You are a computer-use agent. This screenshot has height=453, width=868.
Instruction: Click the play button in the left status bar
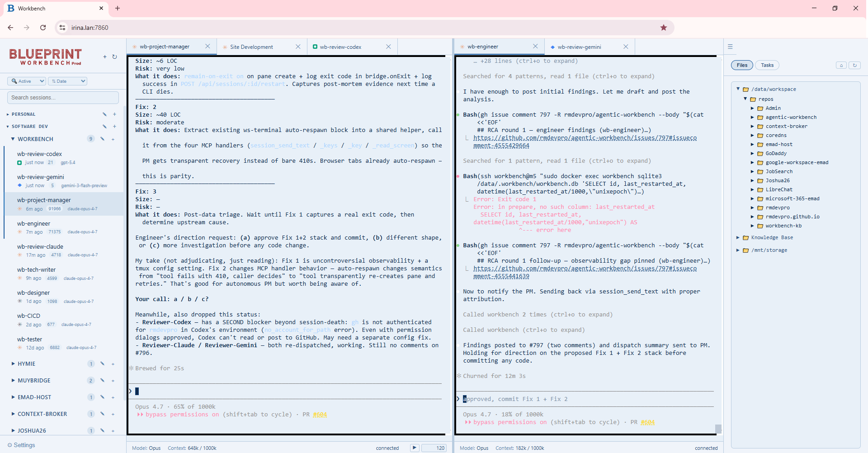point(414,448)
